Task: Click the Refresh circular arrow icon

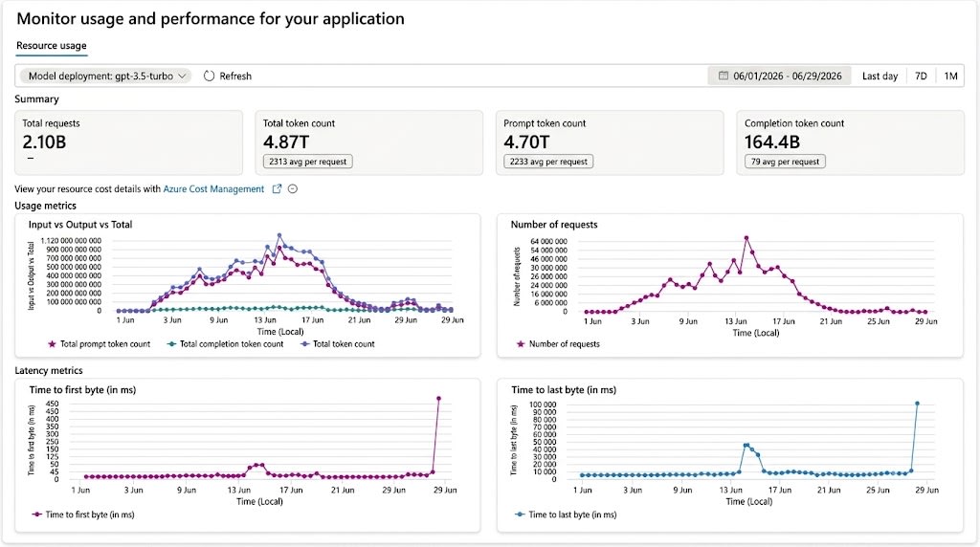Action: pos(209,76)
